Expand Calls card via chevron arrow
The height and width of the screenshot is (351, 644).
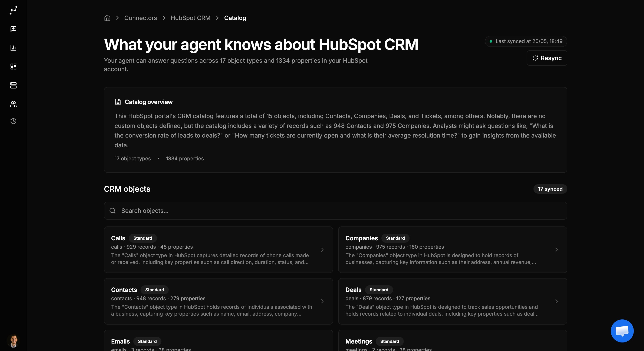(x=322, y=250)
